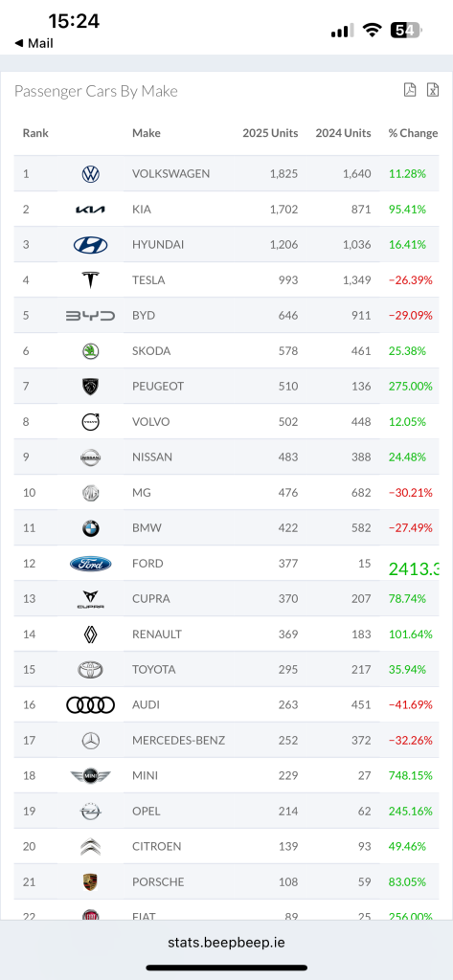The height and width of the screenshot is (980, 453).
Task: Sort by the Make column header
Action: pos(147,133)
